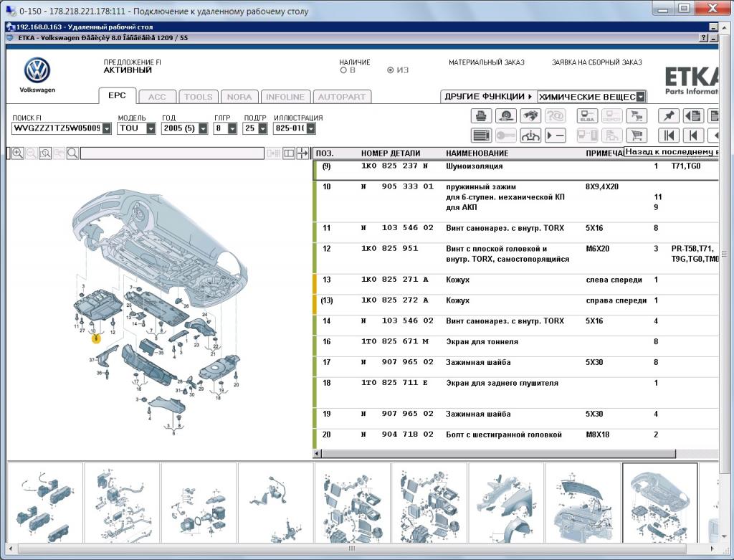Open the ELBA terminal icon

click(587, 115)
